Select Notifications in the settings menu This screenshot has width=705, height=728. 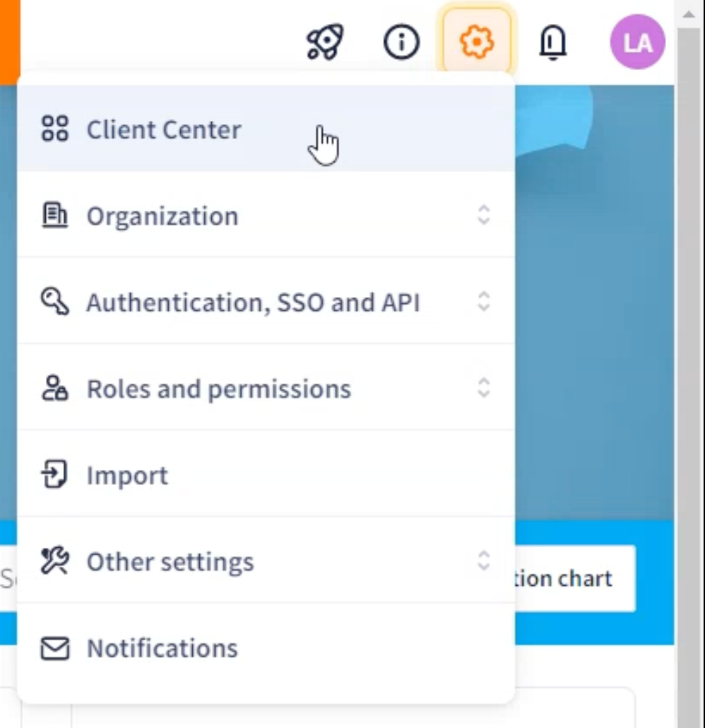[161, 647]
